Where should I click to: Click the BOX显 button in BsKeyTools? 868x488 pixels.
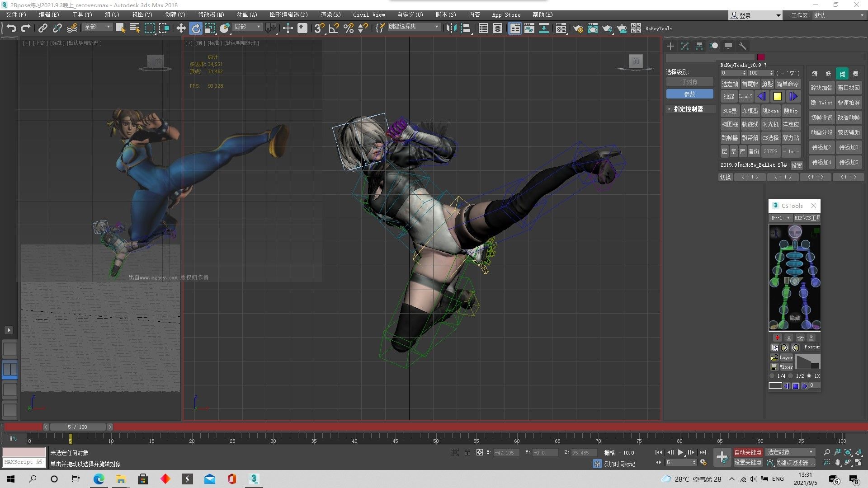pos(729,111)
